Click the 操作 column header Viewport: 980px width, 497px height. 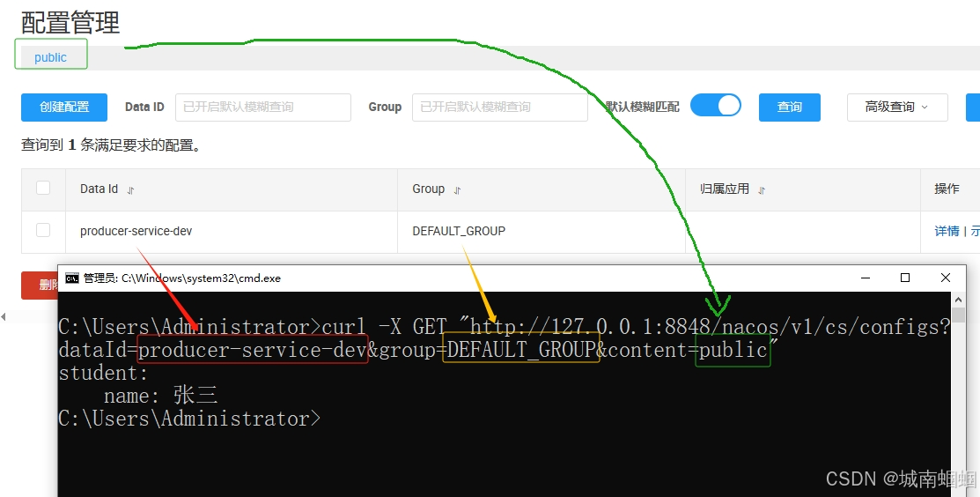pyautogui.click(x=947, y=189)
